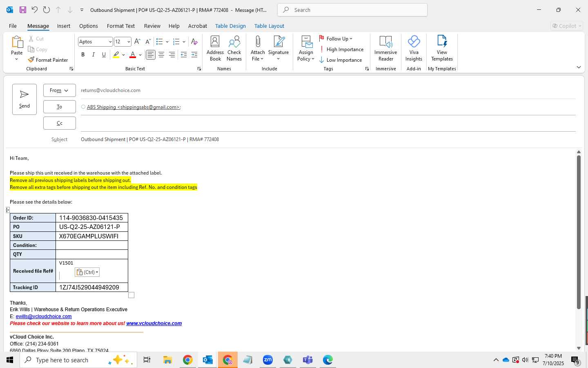The image size is (588, 368).
Task: Apply red font color
Action: 133,55
